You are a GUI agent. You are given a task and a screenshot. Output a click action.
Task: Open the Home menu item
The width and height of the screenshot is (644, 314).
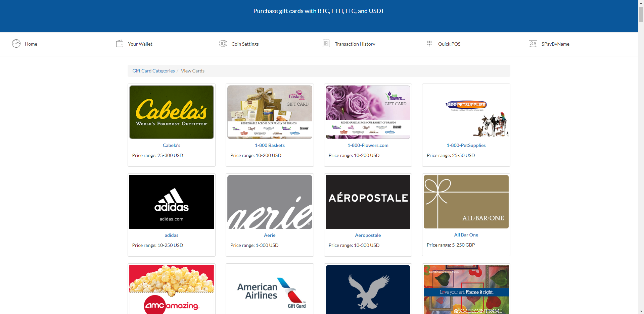pyautogui.click(x=31, y=44)
